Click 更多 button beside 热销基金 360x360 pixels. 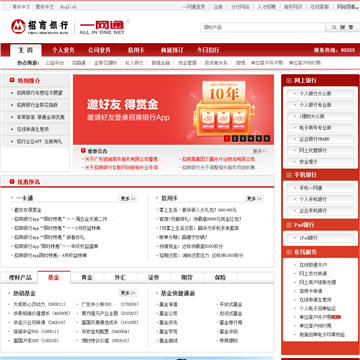tap(128, 293)
